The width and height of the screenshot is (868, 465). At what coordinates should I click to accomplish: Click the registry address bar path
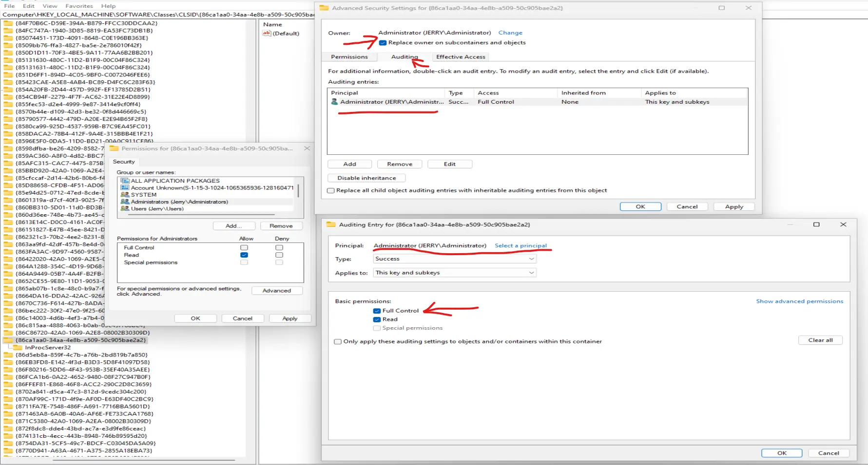pos(158,15)
